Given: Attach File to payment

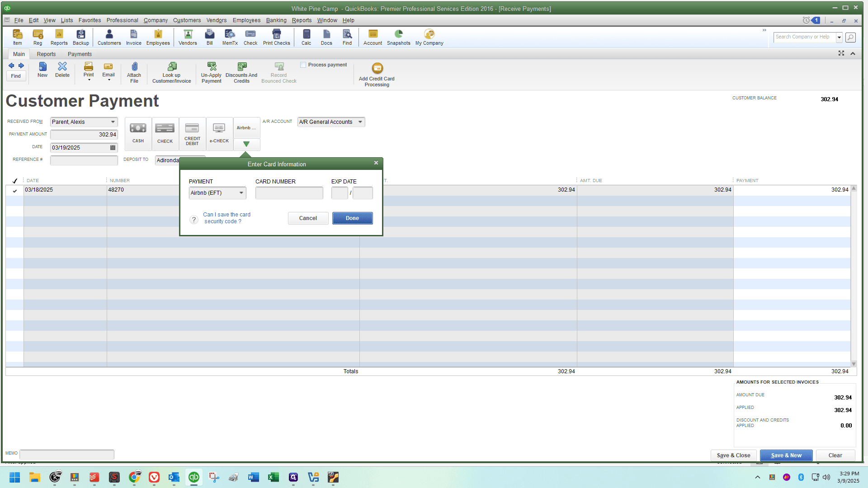Looking at the screenshot, I should pos(134,73).
